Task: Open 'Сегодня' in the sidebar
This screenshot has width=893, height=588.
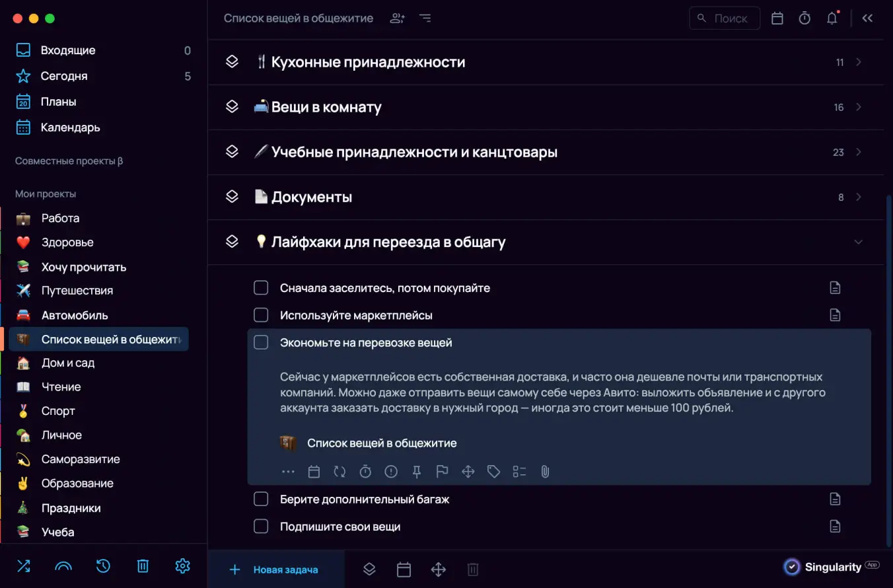Action: pos(64,76)
